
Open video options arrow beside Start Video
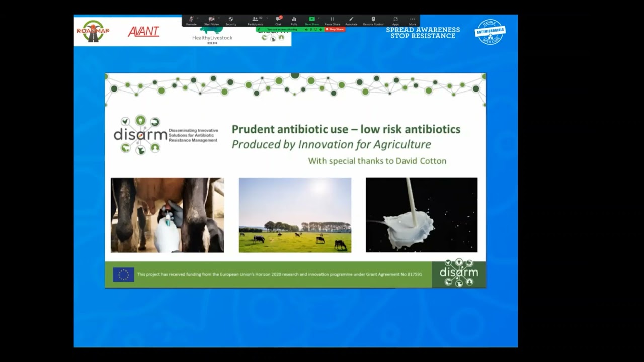click(219, 18)
